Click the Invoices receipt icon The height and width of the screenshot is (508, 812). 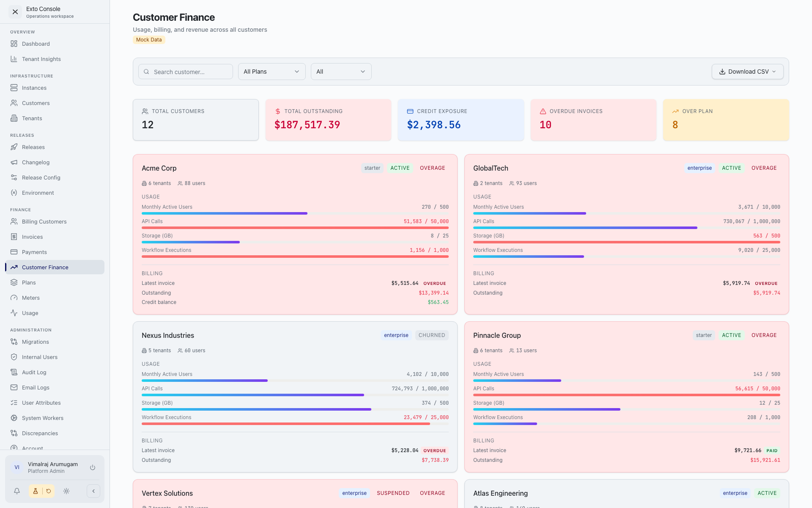[x=14, y=237]
